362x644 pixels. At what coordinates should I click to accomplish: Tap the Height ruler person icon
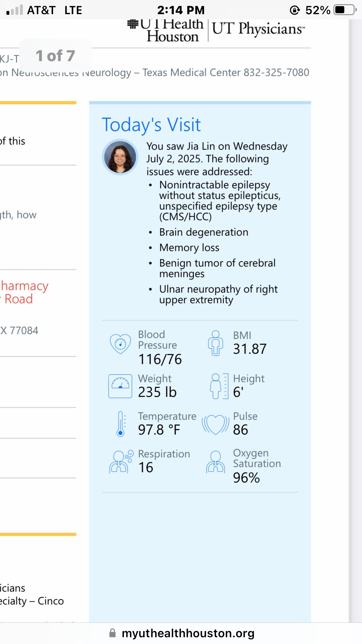tap(219, 386)
